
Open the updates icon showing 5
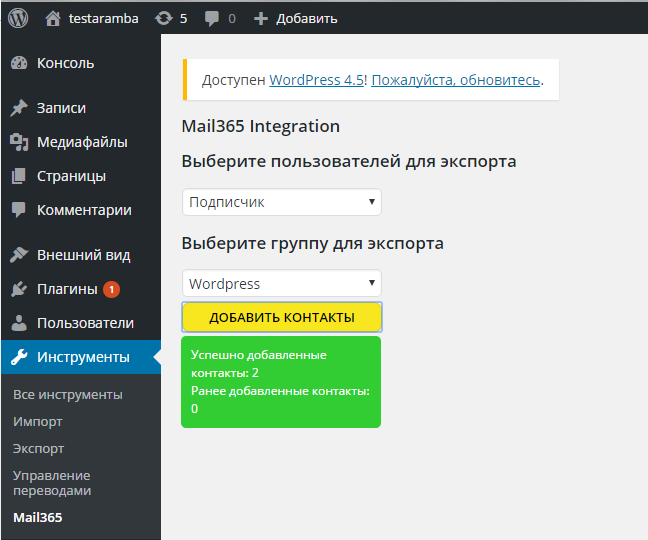(164, 19)
